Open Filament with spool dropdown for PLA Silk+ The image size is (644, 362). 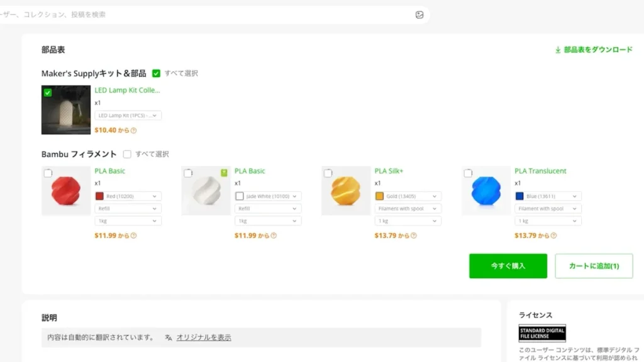click(x=408, y=209)
